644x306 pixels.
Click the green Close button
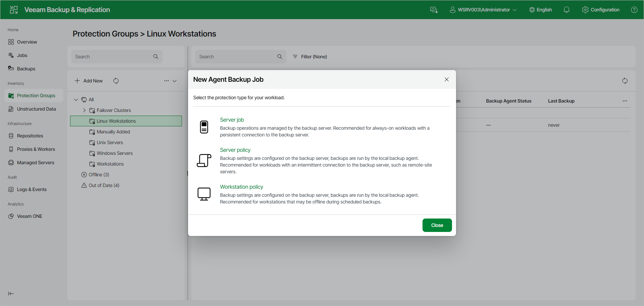437,225
